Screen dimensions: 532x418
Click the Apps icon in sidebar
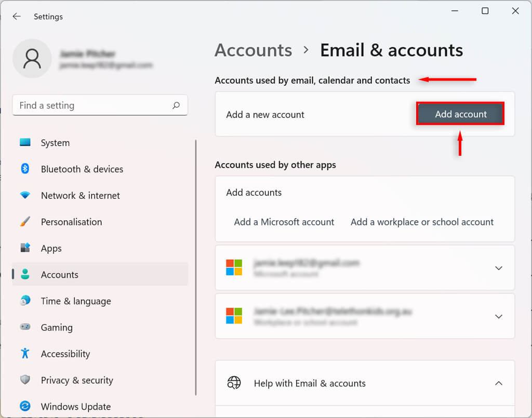pyautogui.click(x=25, y=248)
